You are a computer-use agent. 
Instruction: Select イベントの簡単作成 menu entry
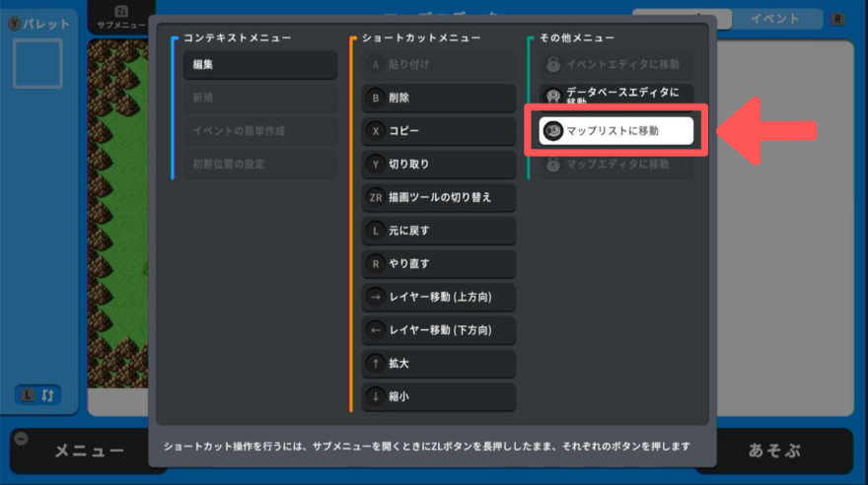[x=260, y=131]
